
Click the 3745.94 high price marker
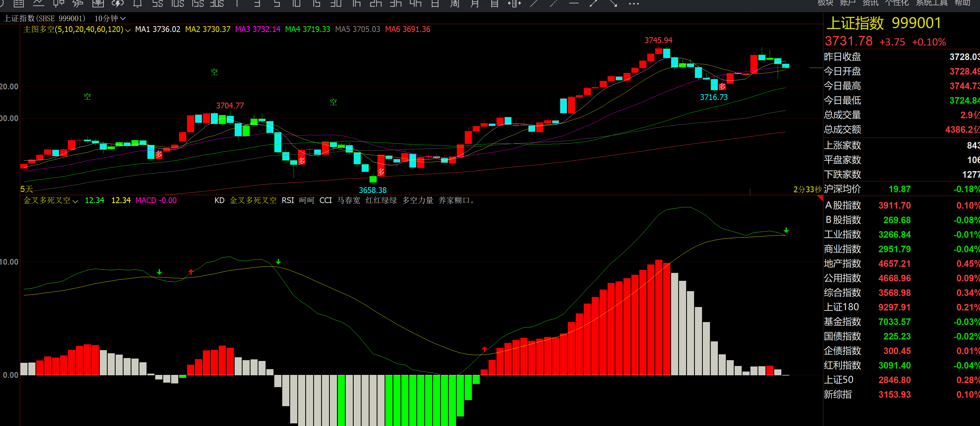[658, 40]
